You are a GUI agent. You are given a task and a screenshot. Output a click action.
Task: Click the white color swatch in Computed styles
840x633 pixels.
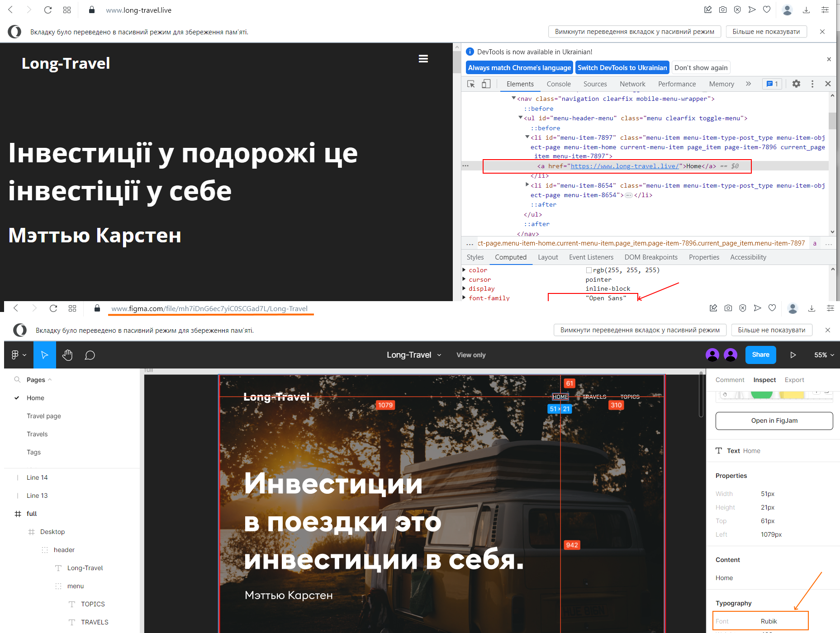tap(589, 270)
